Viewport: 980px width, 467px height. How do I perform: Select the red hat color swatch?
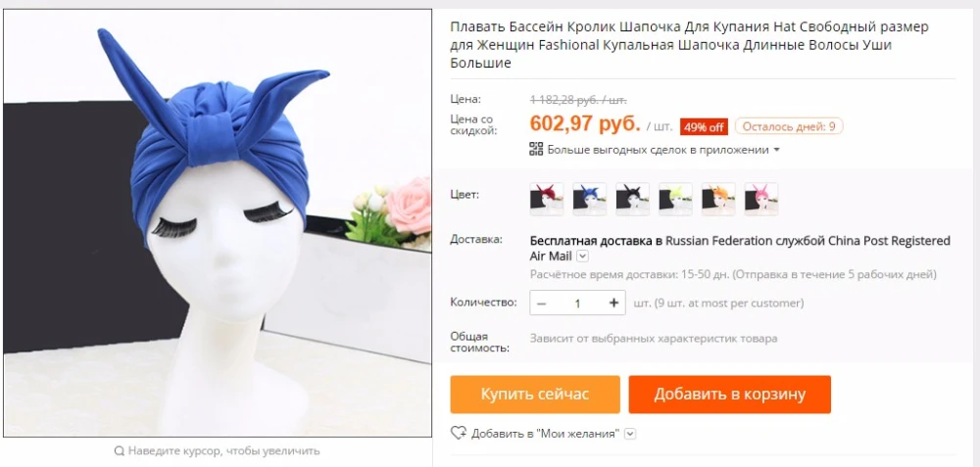point(547,199)
